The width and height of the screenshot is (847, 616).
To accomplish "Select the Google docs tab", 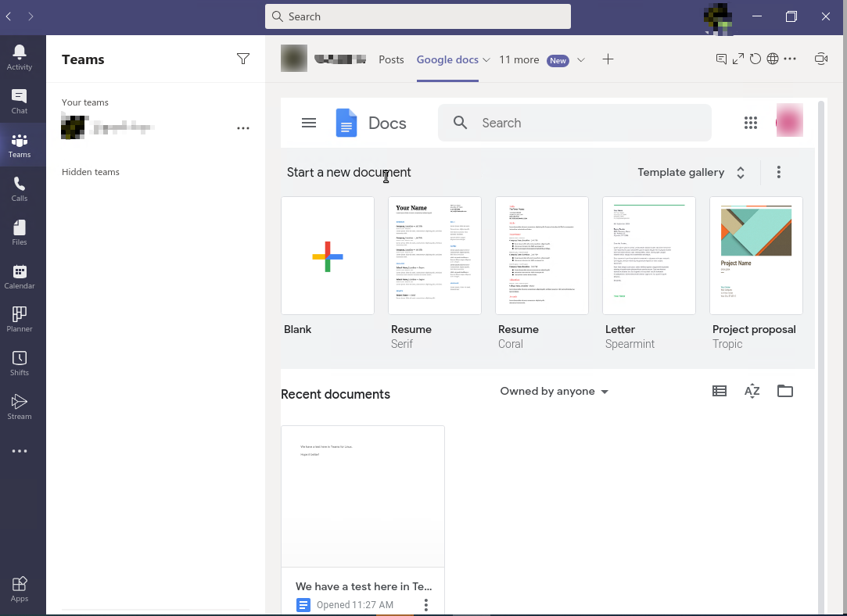I will point(447,59).
